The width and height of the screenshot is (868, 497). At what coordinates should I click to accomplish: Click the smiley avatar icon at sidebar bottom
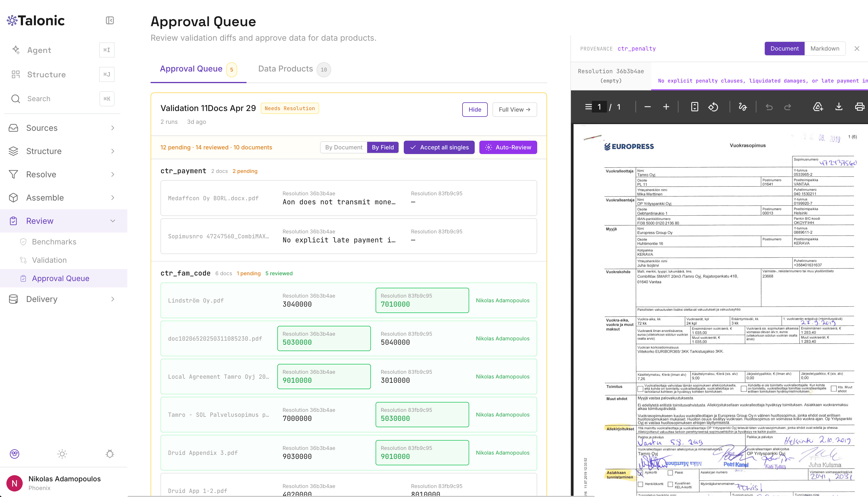coord(14,454)
